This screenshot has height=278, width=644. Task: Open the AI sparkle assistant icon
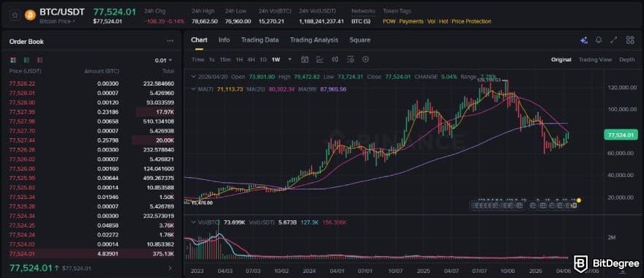tap(584, 40)
